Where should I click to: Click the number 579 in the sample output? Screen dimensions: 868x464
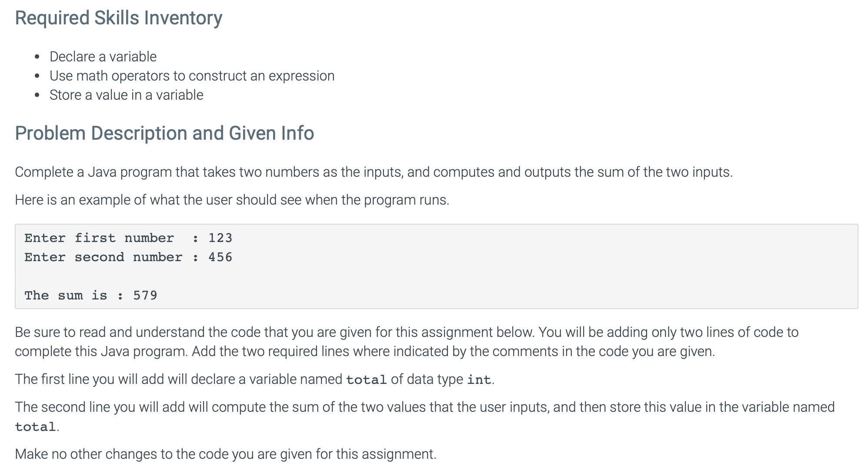tap(145, 296)
